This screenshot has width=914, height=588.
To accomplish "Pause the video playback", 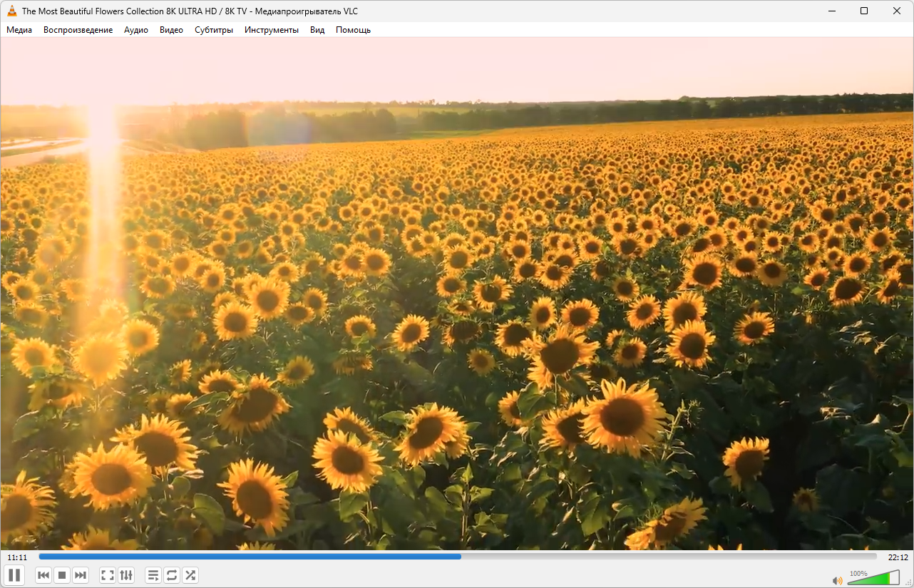I will click(x=14, y=575).
